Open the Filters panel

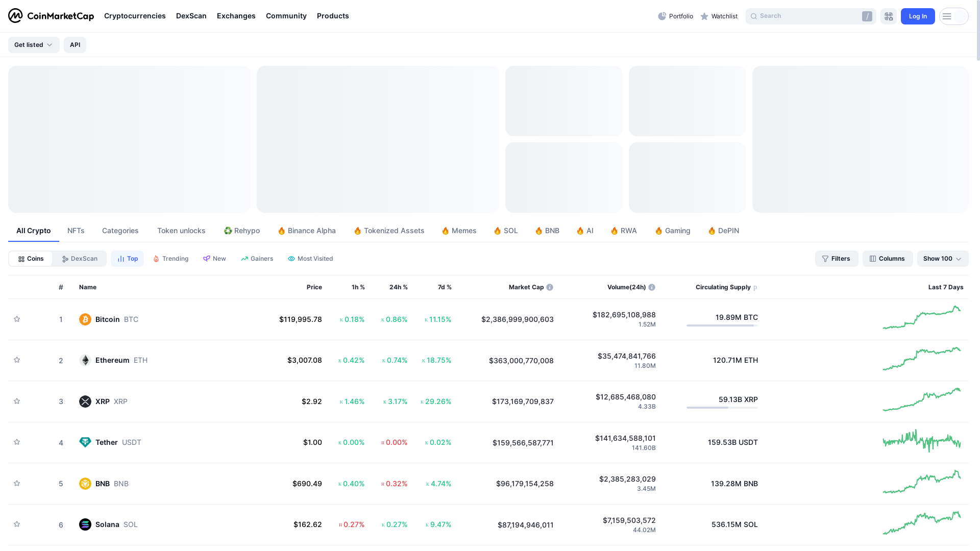coord(837,259)
